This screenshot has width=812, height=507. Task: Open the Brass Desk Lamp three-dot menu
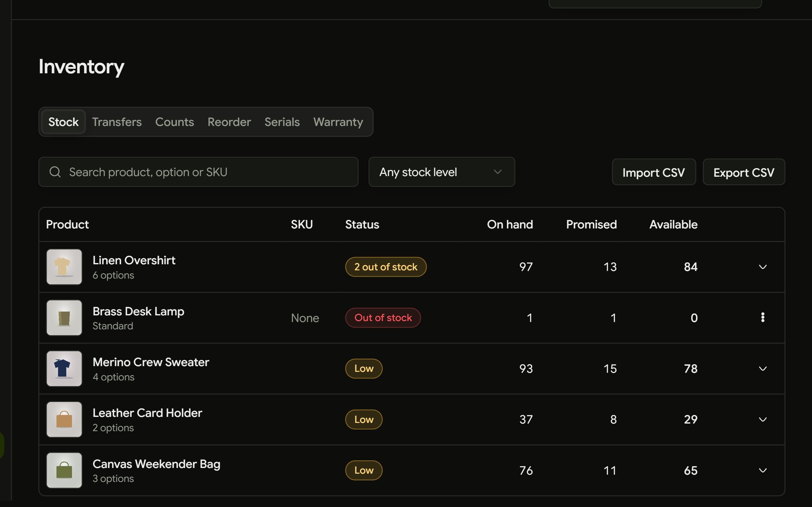[763, 318]
